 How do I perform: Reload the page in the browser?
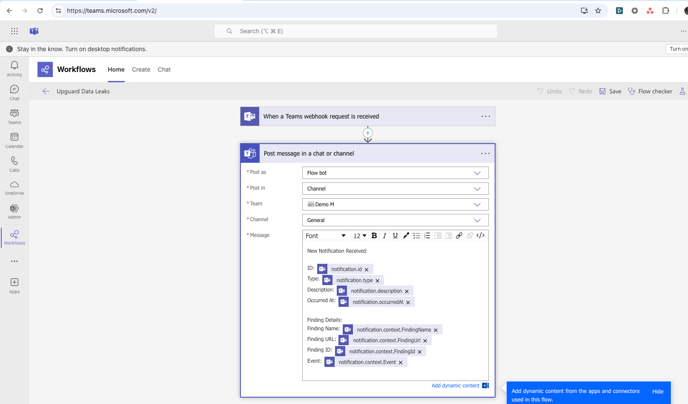[x=40, y=11]
